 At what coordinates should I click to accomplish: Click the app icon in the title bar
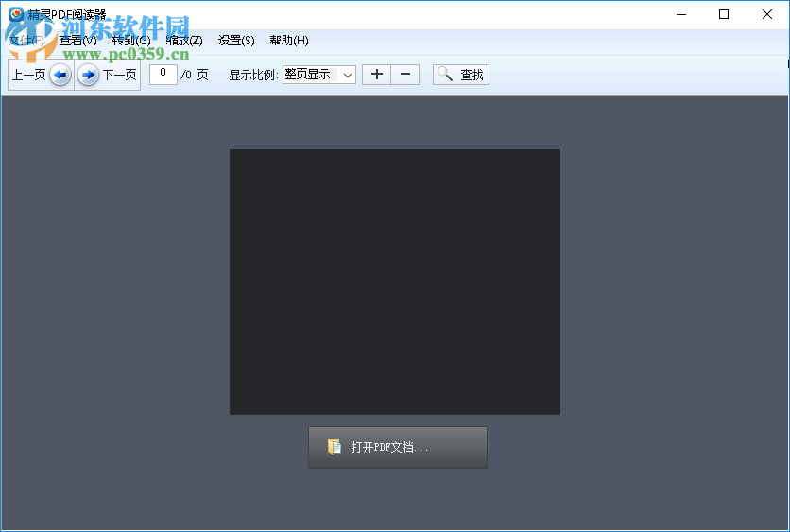pos(16,14)
